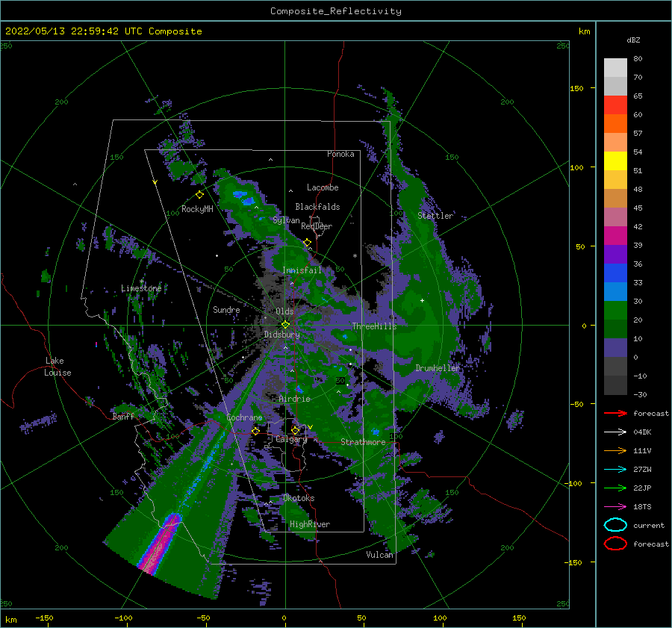672x628 pixels.
Task: Select the yellow diamond marker above Calgary
Action: tap(295, 430)
